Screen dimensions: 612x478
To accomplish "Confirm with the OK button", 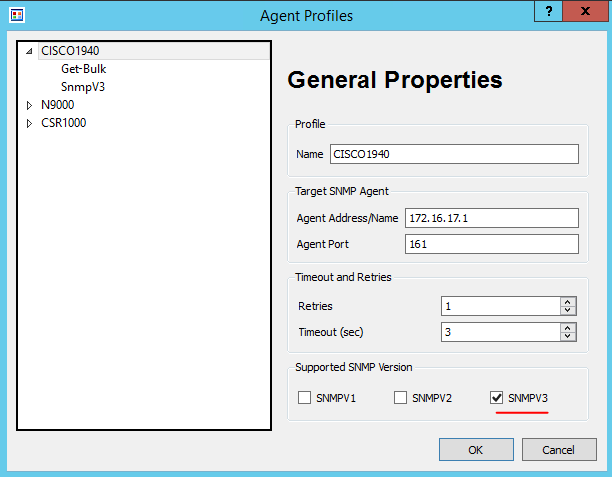I will click(x=476, y=450).
